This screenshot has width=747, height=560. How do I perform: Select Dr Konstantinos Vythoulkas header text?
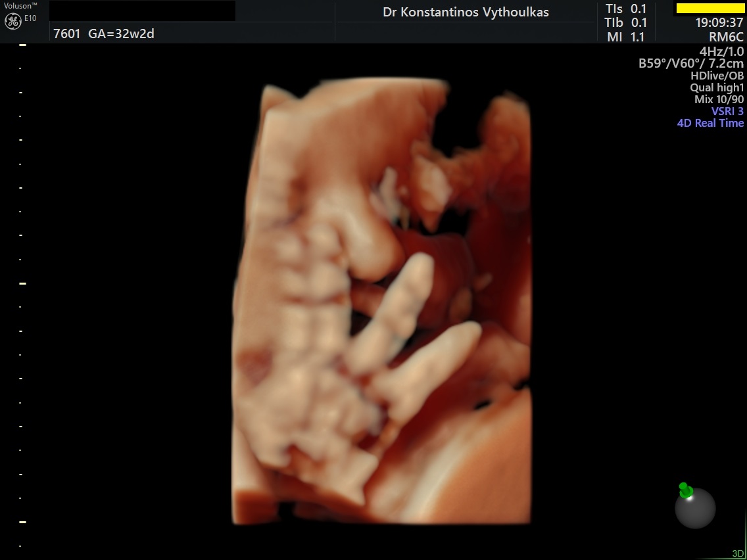pos(466,12)
